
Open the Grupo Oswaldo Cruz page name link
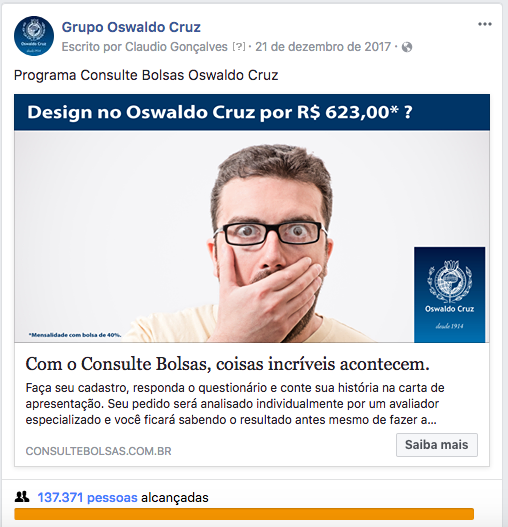point(131,27)
